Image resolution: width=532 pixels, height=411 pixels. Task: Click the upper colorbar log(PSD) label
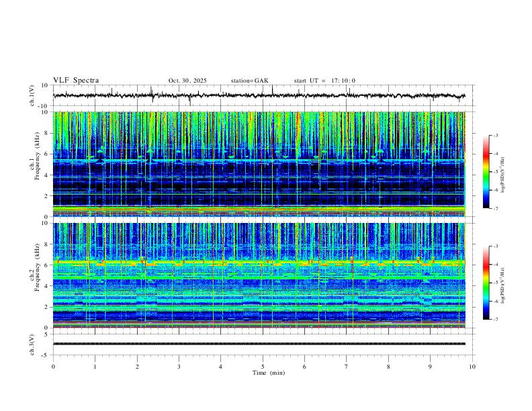503,175
